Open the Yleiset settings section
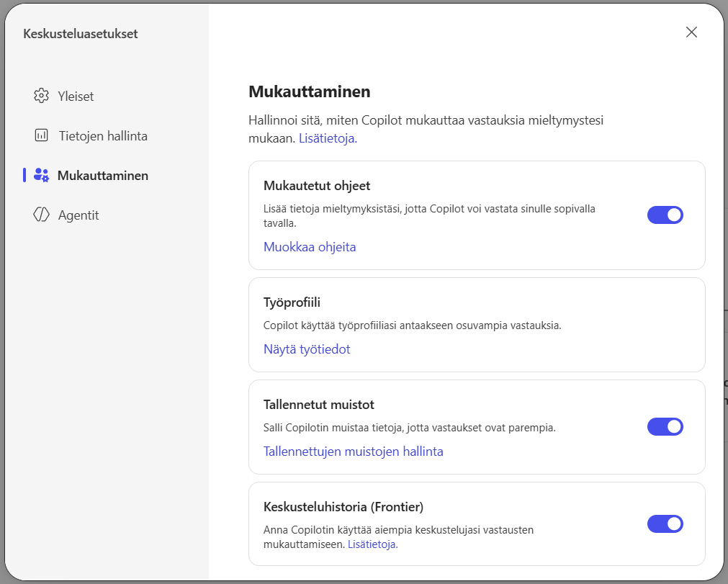 tap(76, 96)
